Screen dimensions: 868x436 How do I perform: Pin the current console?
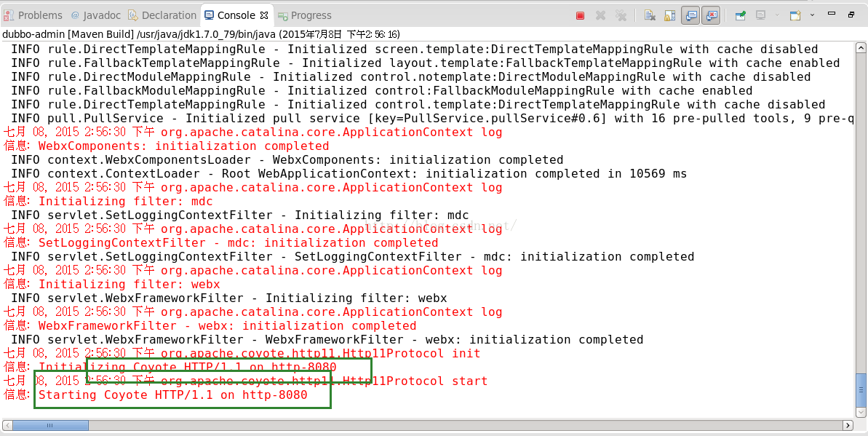tap(740, 16)
